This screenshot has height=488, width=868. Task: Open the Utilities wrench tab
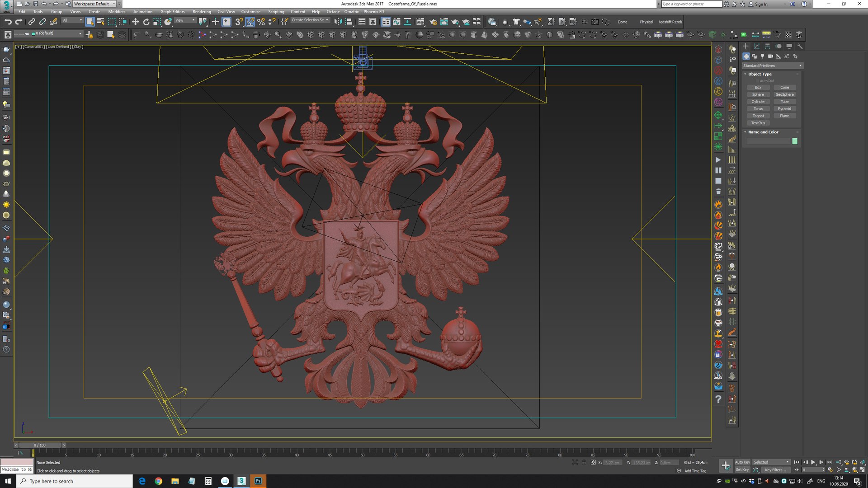(800, 46)
